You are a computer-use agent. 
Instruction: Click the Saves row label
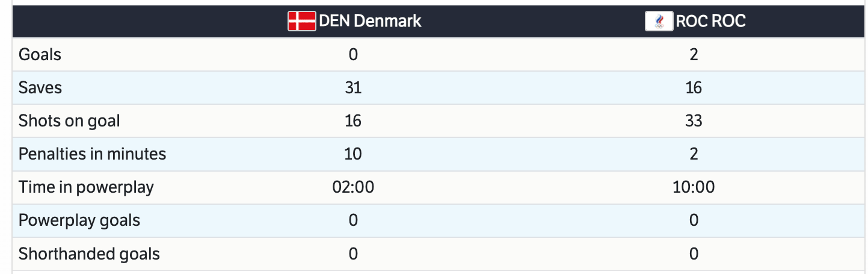tap(40, 88)
